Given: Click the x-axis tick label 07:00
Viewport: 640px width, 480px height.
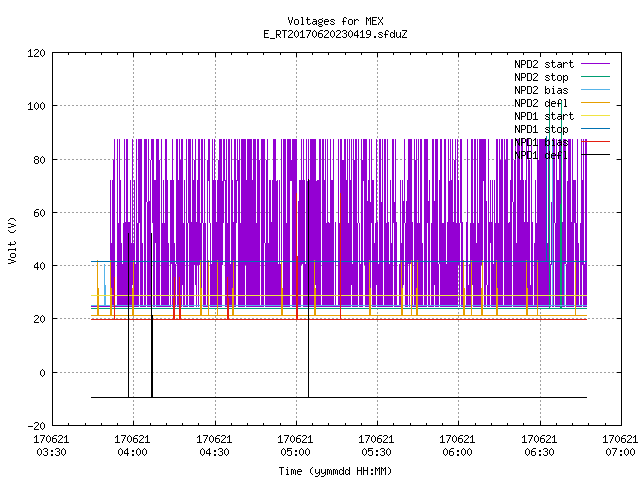Looking at the screenshot, I should 620,453.
